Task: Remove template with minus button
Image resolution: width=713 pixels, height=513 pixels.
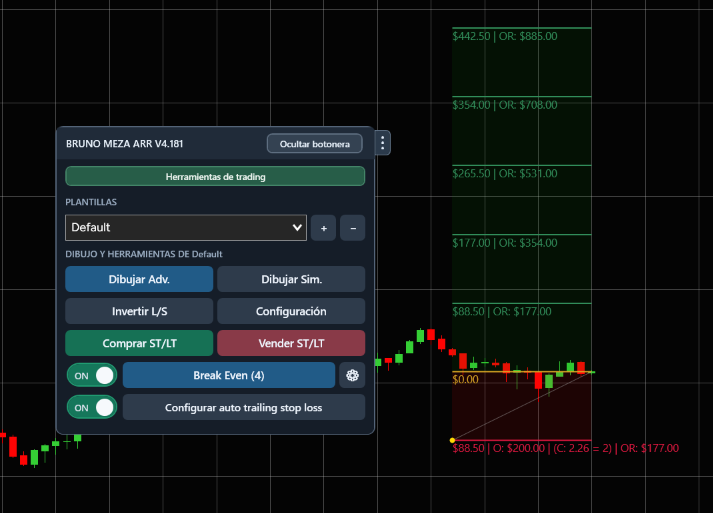Action: pos(353,228)
